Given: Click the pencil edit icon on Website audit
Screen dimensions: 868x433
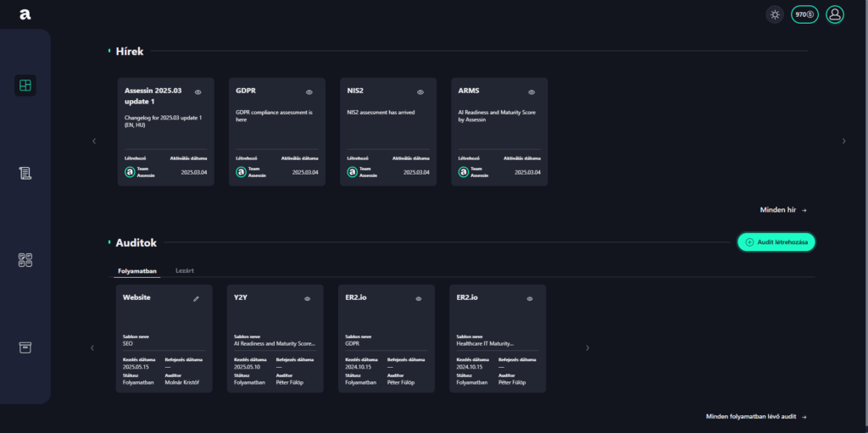Looking at the screenshot, I should [197, 298].
